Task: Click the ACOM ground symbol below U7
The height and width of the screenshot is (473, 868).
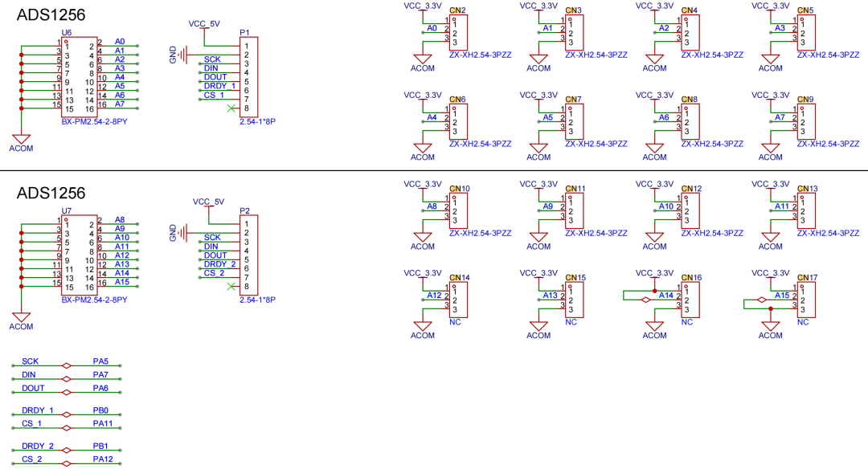Action: click(x=21, y=321)
